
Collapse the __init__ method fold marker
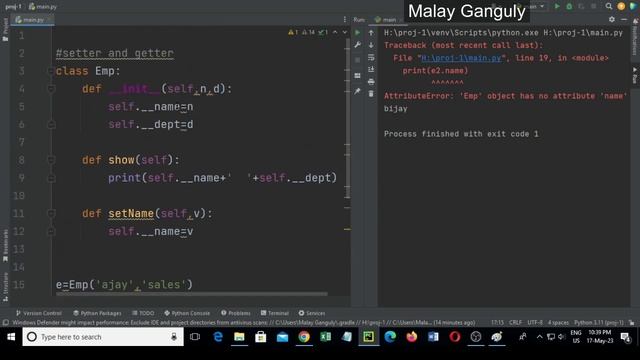(x=51, y=89)
